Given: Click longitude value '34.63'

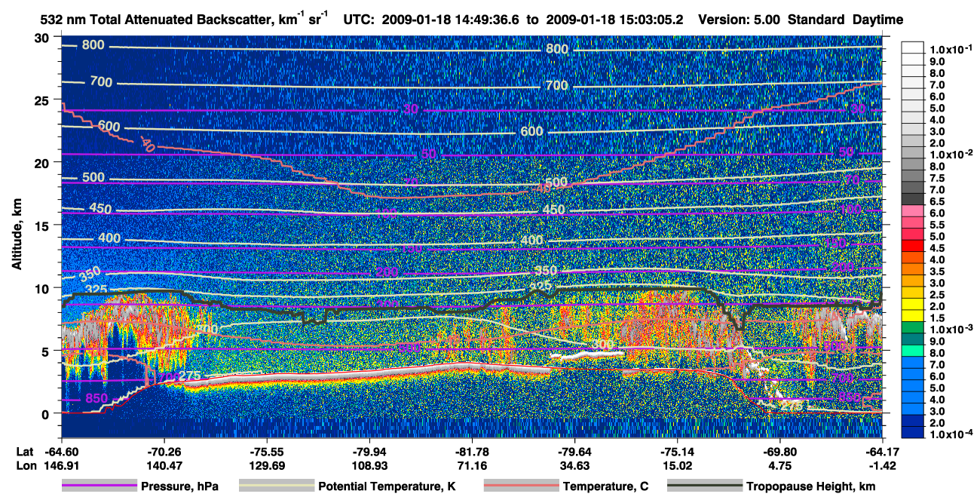Looking at the screenshot, I should [574, 465].
